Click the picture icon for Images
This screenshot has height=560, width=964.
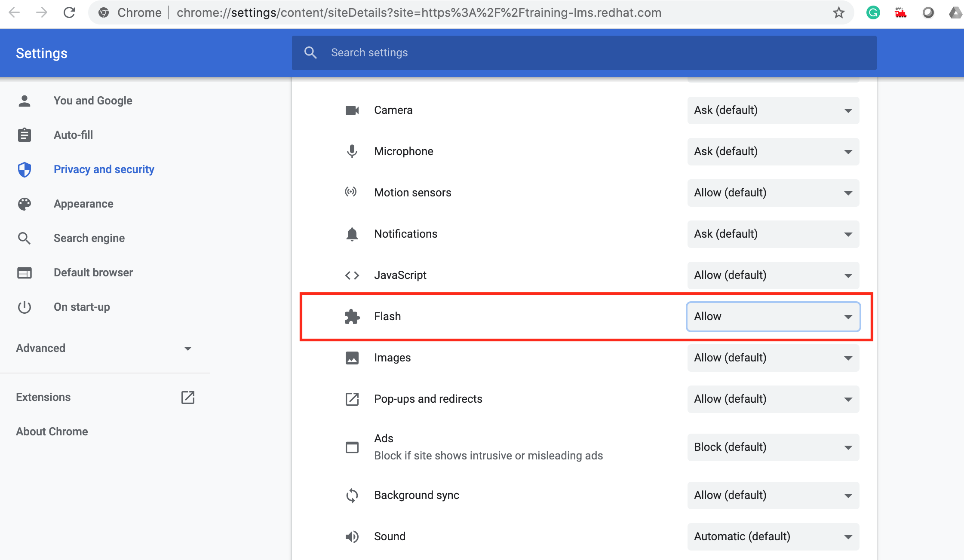[352, 358]
